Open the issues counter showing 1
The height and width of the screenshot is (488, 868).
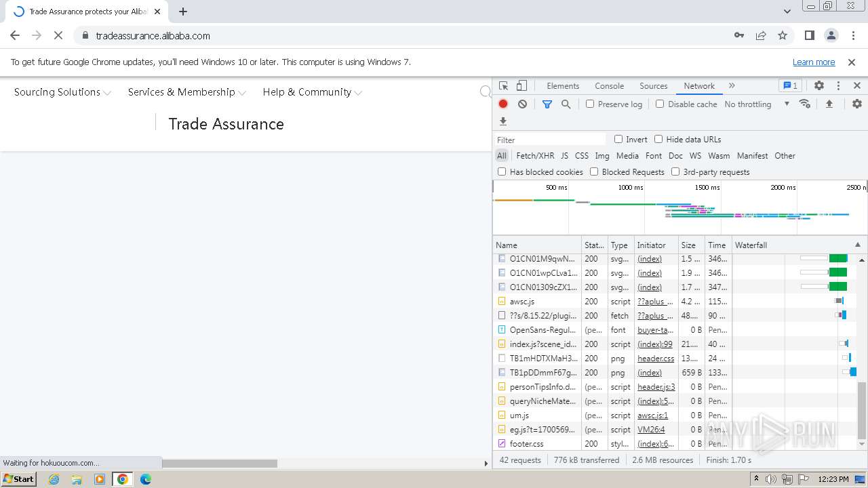[x=790, y=86]
